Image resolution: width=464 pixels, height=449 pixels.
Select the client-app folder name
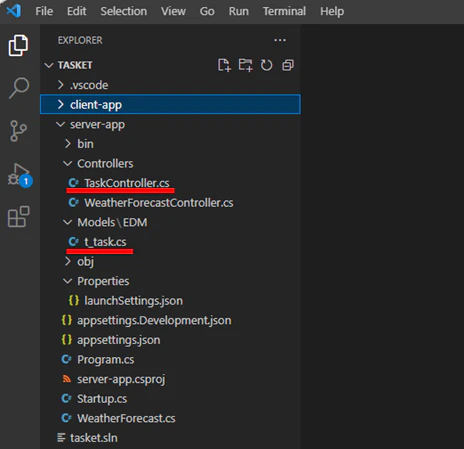(x=96, y=105)
